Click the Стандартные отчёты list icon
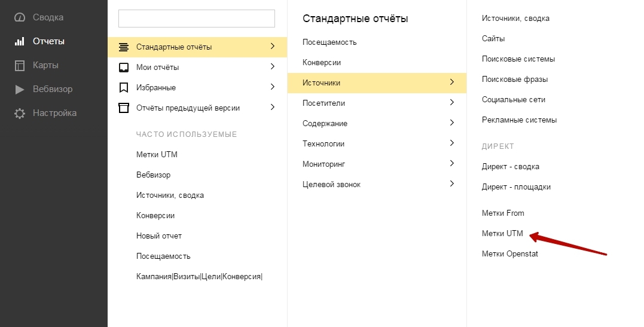The width and height of the screenshot is (644, 327). pyautogui.click(x=124, y=47)
